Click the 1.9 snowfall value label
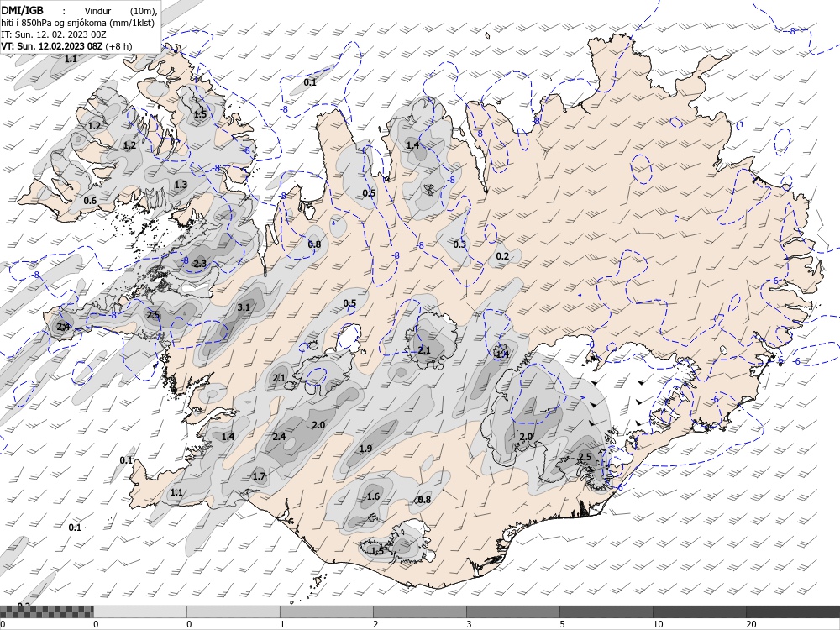 click(366, 449)
